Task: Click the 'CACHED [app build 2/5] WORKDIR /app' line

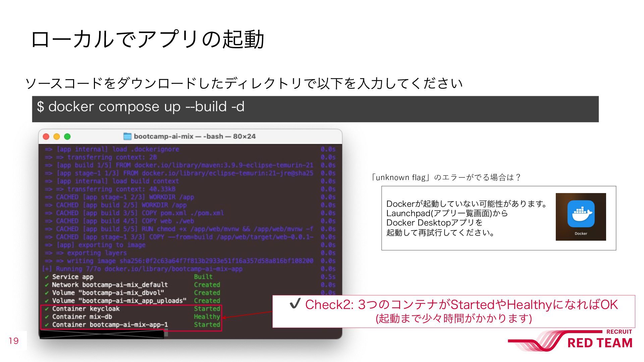Action: (x=116, y=205)
